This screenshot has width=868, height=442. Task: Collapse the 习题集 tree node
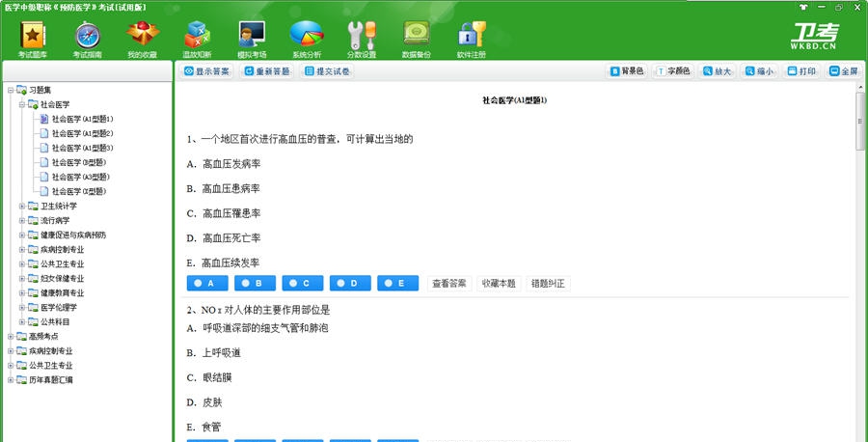(11, 90)
